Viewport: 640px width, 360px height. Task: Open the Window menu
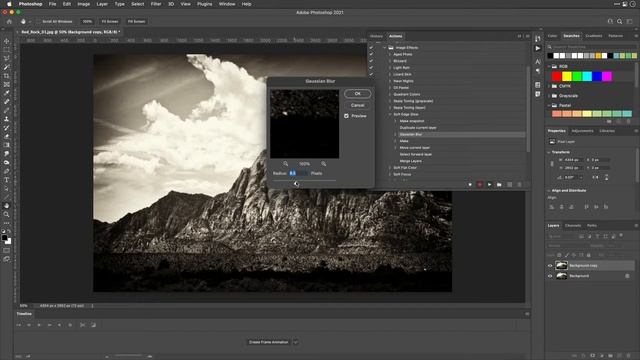(x=227, y=4)
